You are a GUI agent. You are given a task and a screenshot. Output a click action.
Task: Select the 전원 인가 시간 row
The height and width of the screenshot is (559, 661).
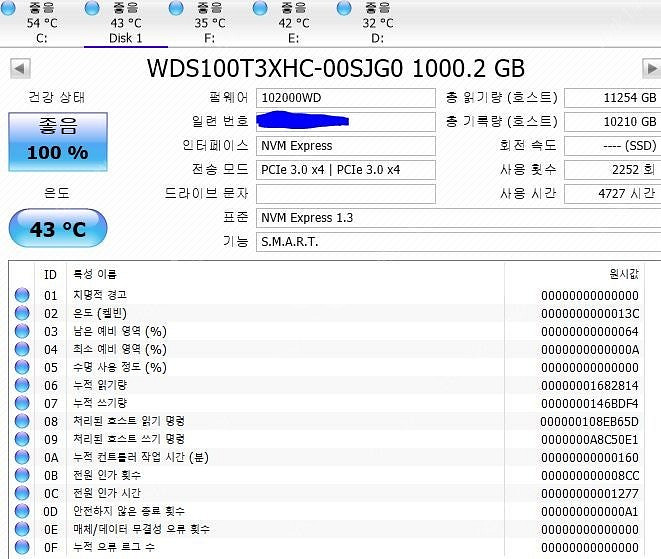coord(325,493)
